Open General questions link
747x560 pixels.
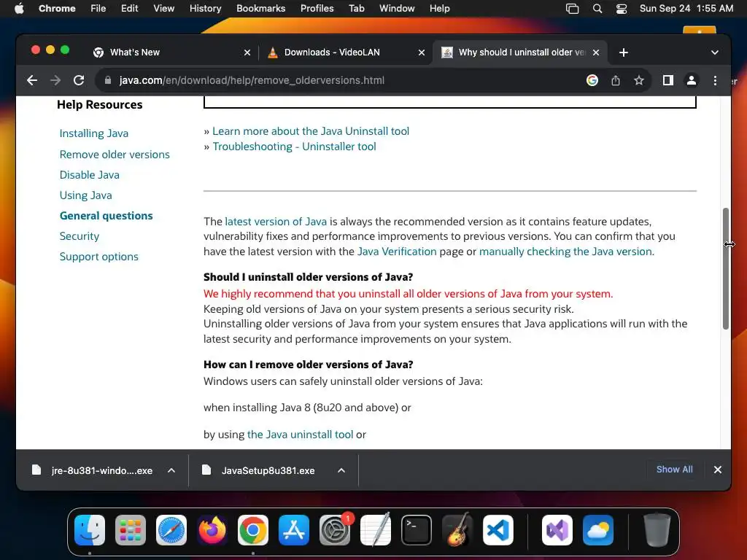tap(107, 216)
